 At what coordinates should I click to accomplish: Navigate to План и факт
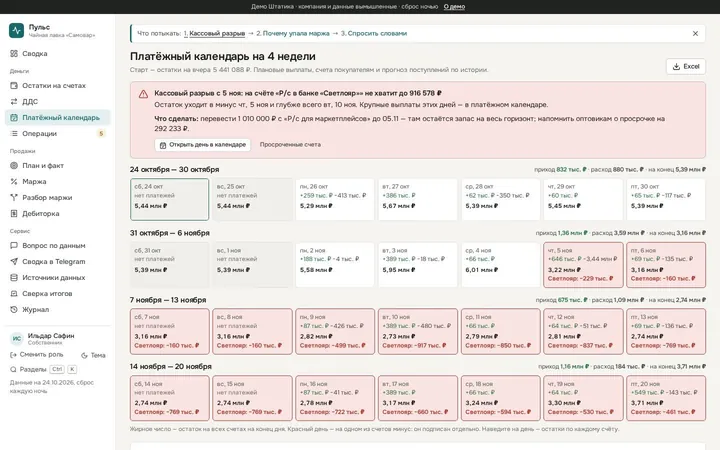coord(58,165)
